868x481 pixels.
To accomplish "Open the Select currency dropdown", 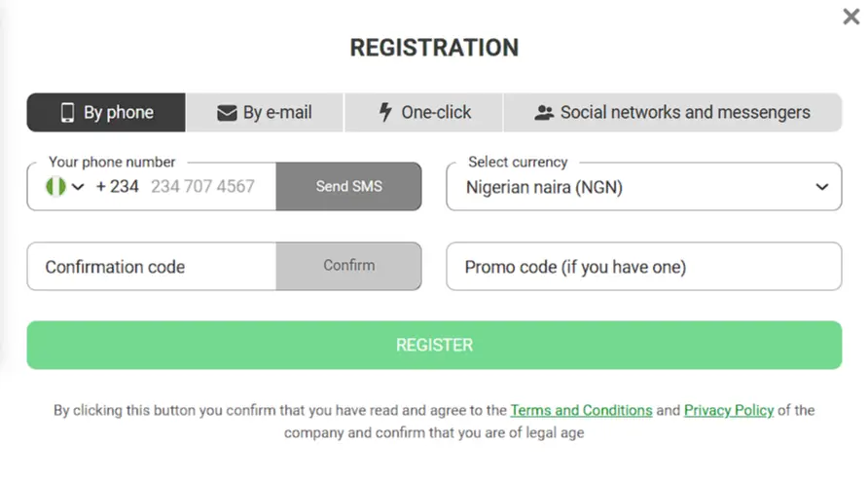I will tap(642, 187).
